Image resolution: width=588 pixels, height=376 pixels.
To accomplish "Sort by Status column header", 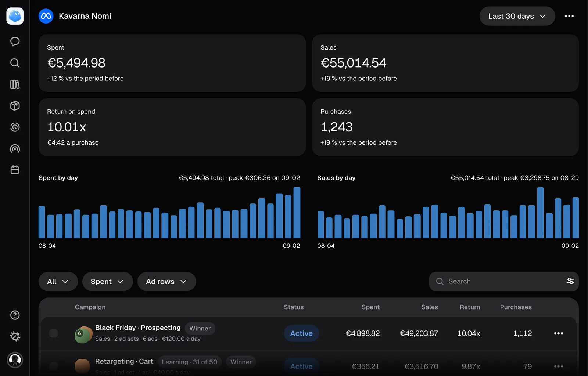I will pos(294,307).
